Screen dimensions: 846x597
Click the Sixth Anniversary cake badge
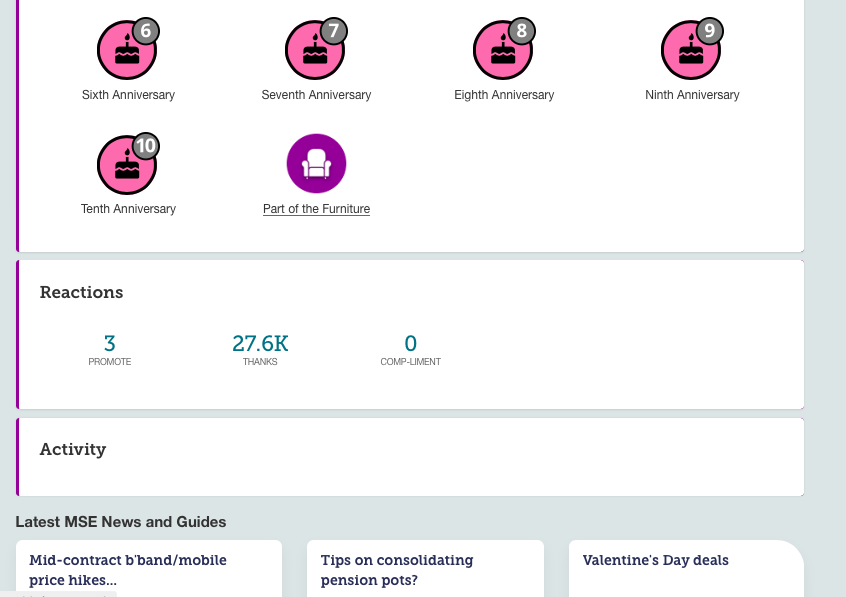(127, 50)
